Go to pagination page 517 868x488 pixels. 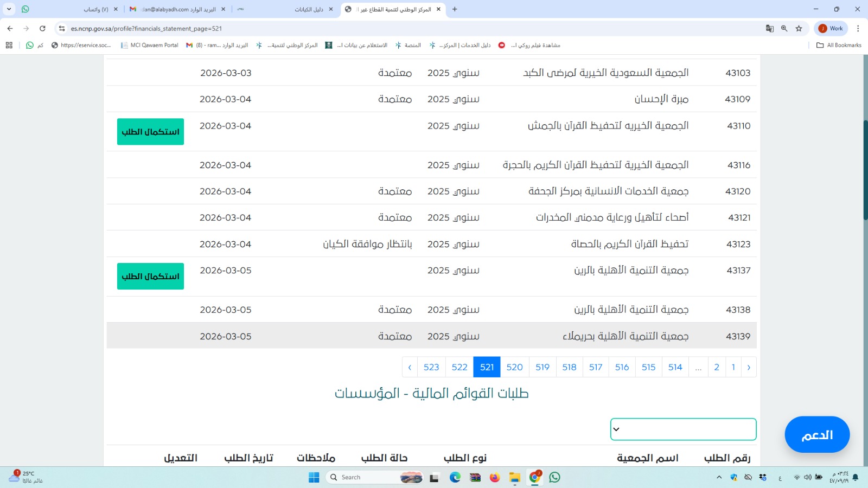coord(596,367)
